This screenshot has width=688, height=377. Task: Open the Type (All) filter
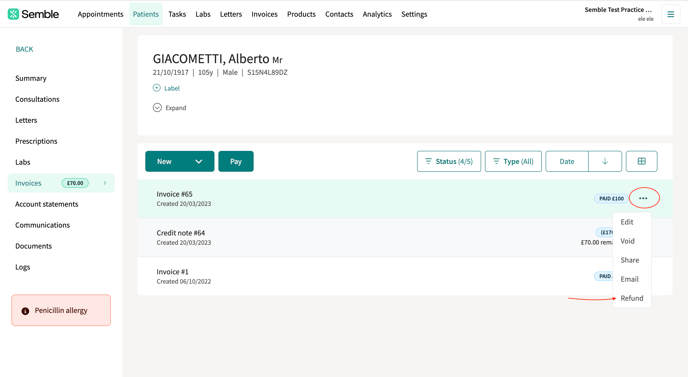pyautogui.click(x=513, y=161)
